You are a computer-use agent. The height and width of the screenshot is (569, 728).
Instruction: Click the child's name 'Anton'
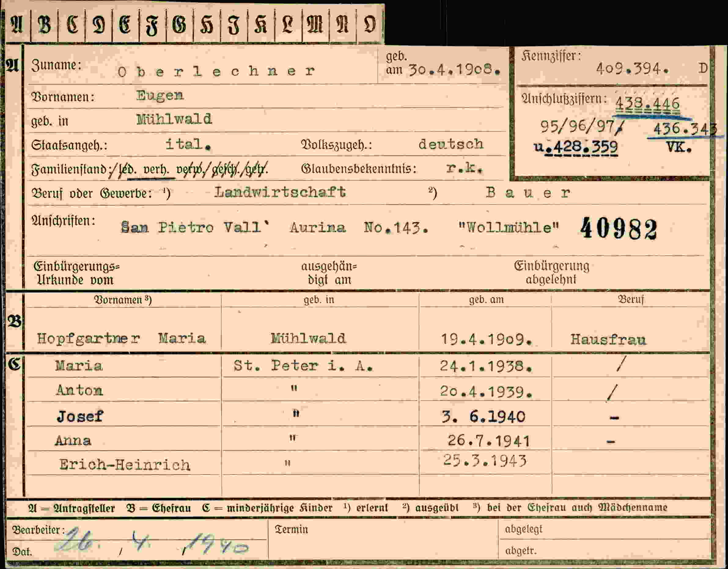(x=79, y=390)
